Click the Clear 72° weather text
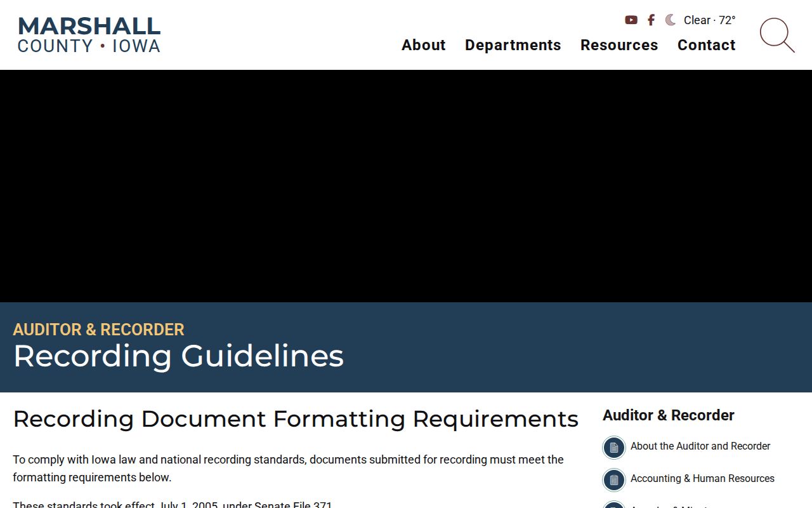 [710, 20]
